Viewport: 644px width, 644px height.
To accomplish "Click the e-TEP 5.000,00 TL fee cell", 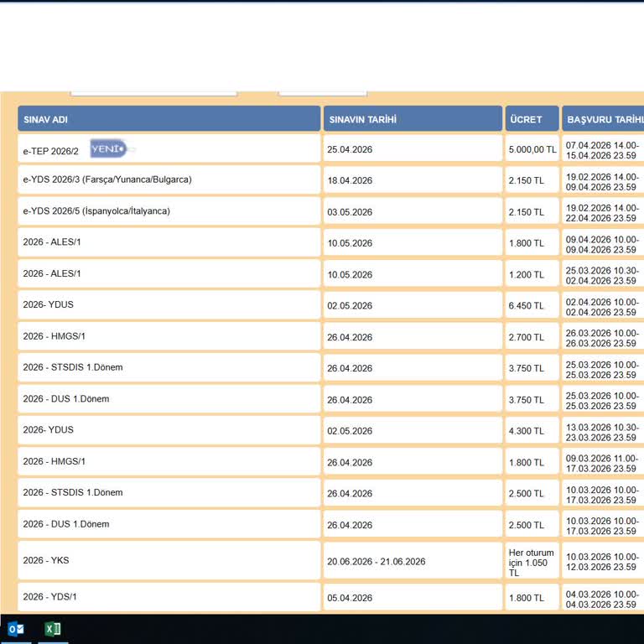I will pos(532,150).
